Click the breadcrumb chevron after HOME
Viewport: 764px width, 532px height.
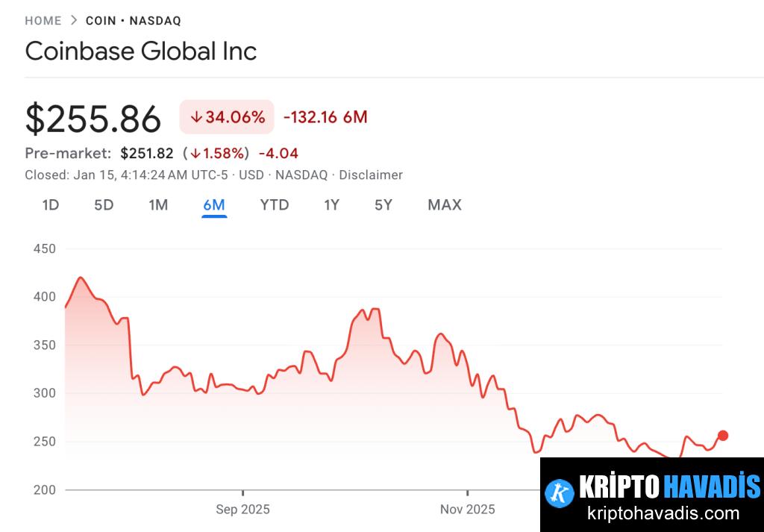pyautogui.click(x=73, y=20)
